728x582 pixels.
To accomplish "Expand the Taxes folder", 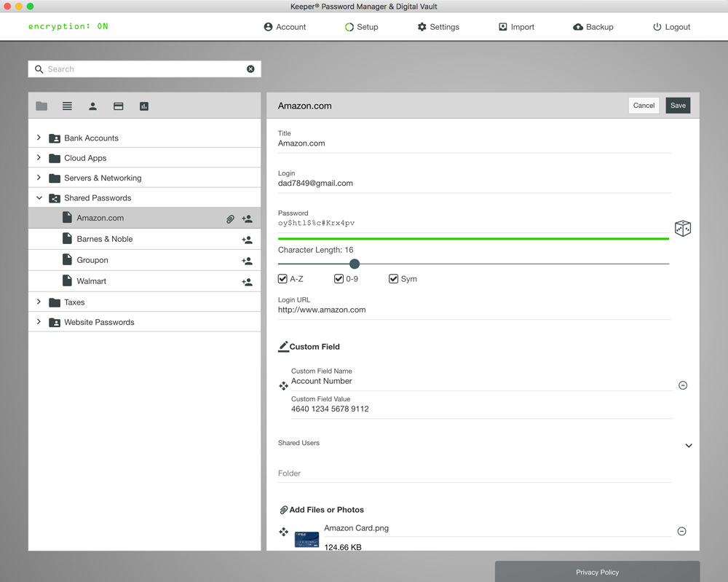I will 39,302.
